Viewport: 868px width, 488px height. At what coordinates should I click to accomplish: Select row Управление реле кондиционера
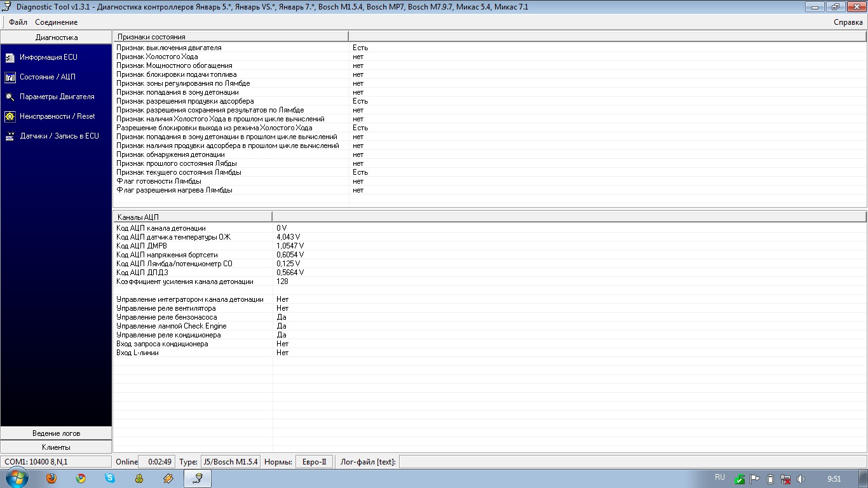click(490, 335)
